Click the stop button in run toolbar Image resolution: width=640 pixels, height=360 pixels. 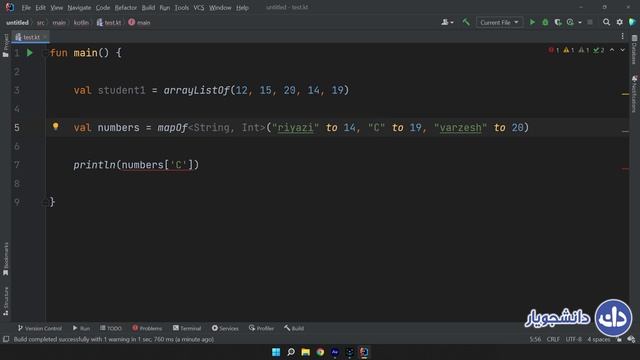(x=590, y=22)
